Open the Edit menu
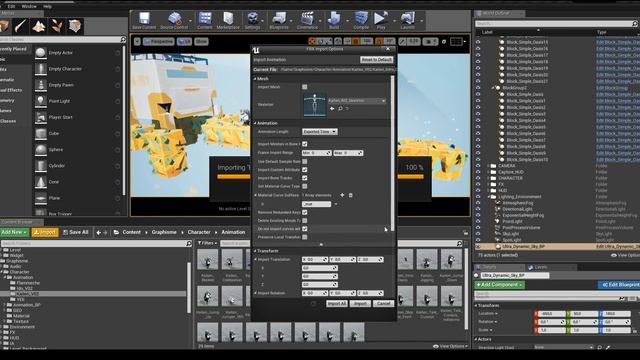The height and width of the screenshot is (360, 640). (11, 6)
